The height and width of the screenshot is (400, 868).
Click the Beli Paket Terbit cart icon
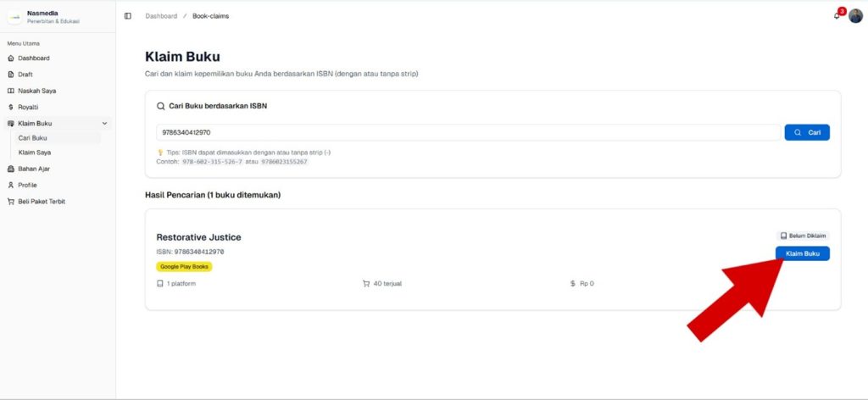pos(11,202)
